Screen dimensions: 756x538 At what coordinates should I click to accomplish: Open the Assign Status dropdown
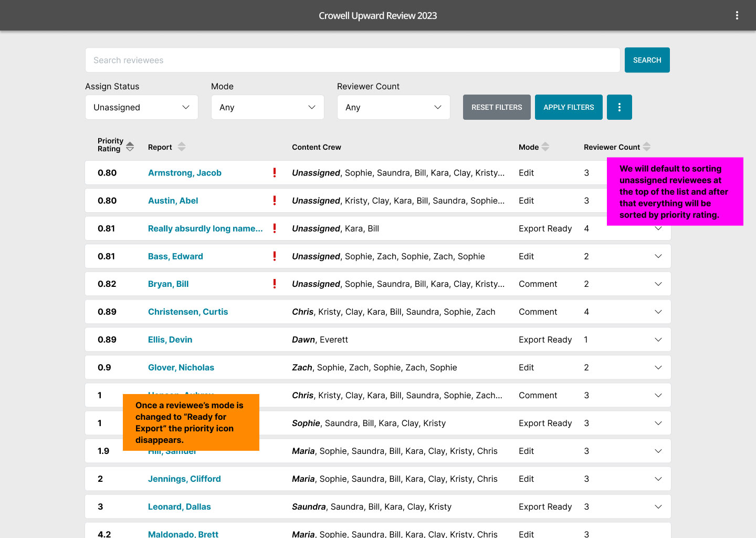tap(142, 107)
